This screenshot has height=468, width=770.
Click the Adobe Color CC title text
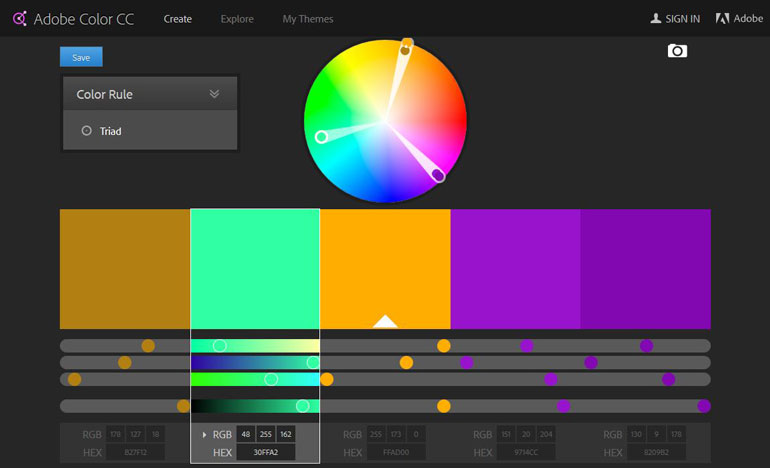(x=83, y=19)
